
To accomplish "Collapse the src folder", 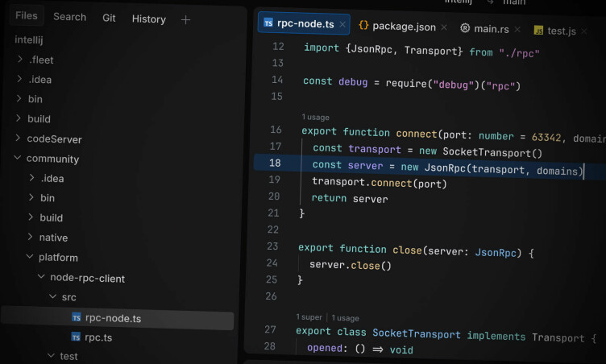I will 52,296.
